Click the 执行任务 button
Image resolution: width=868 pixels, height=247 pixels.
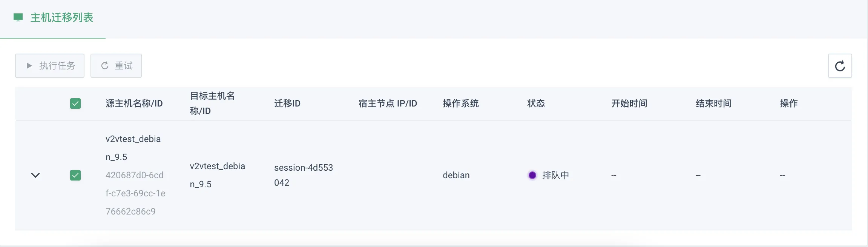point(50,66)
